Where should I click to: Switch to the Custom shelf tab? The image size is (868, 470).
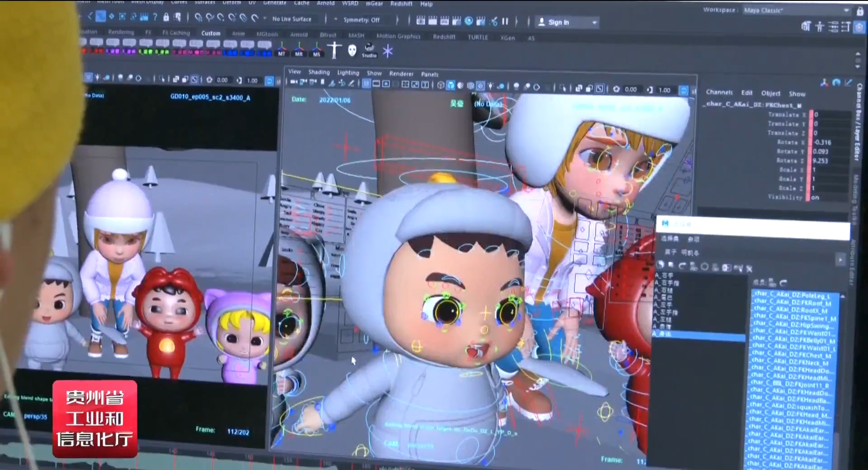pyautogui.click(x=211, y=33)
